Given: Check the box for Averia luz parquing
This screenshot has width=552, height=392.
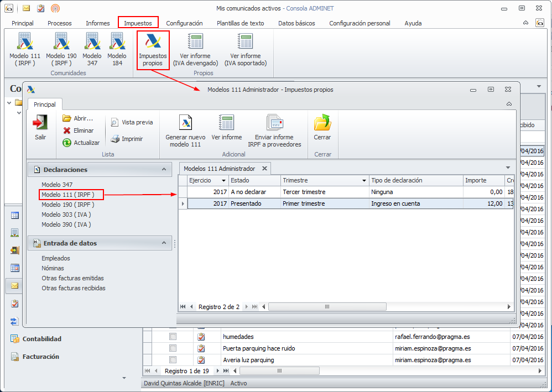Looking at the screenshot, I should tap(173, 359).
